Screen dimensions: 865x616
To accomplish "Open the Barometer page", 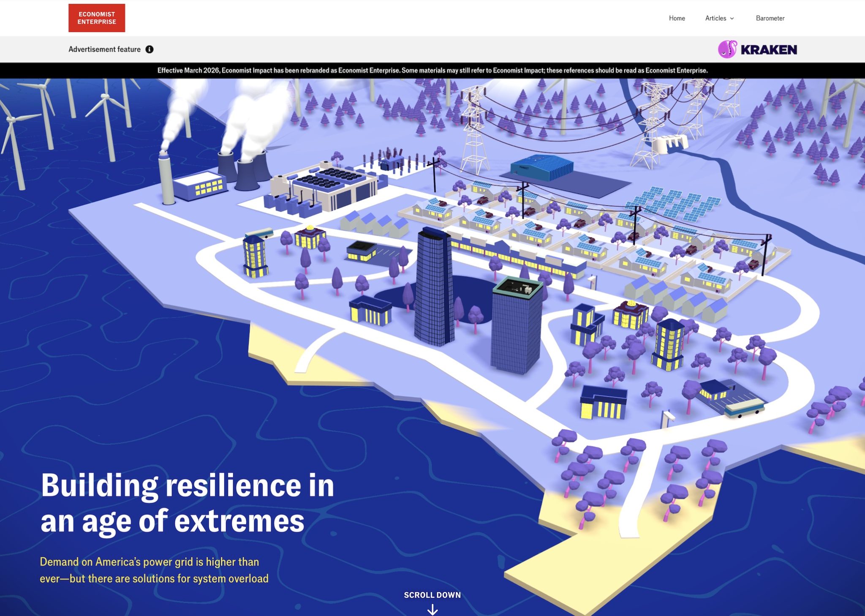I will (770, 18).
